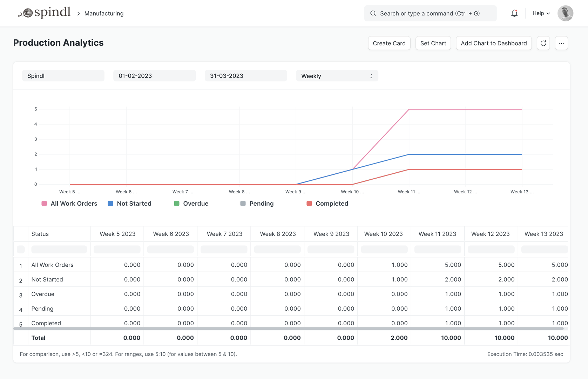The height and width of the screenshot is (379, 588).
Task: Open the notifications bell
Action: point(514,13)
